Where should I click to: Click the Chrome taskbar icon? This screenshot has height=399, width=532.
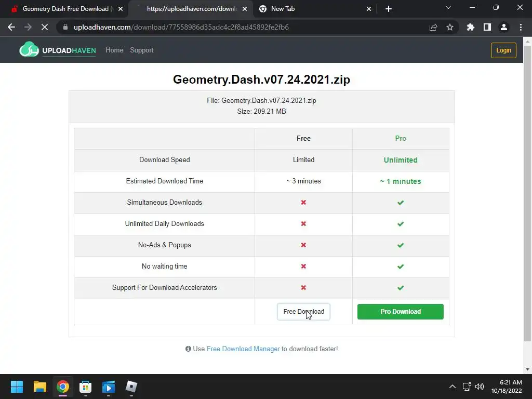63,387
